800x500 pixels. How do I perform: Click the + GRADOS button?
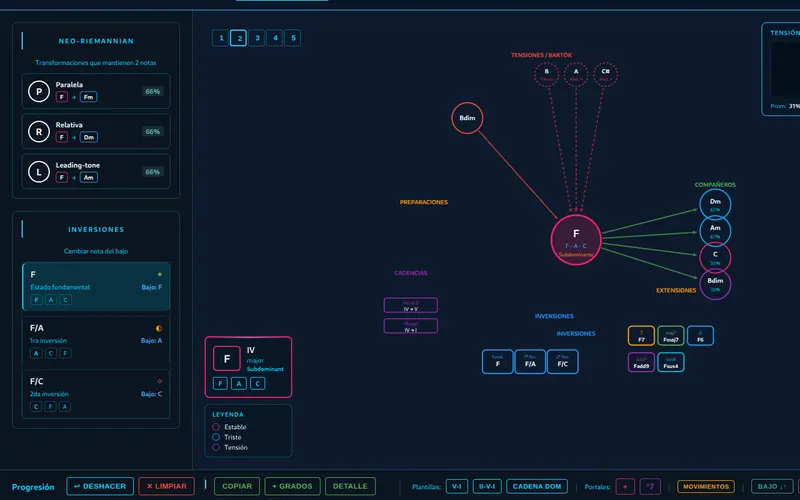(x=292, y=486)
